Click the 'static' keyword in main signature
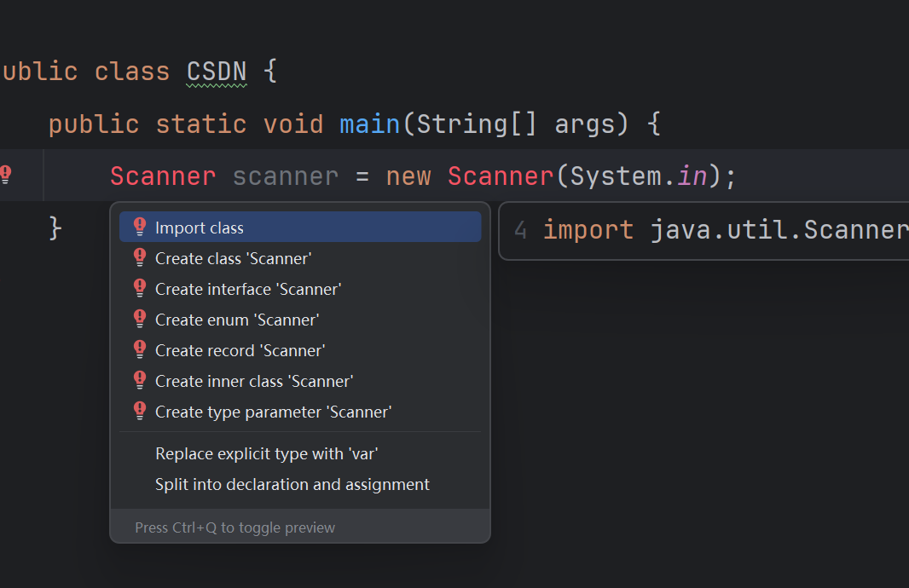This screenshot has height=588, width=909. [x=201, y=124]
